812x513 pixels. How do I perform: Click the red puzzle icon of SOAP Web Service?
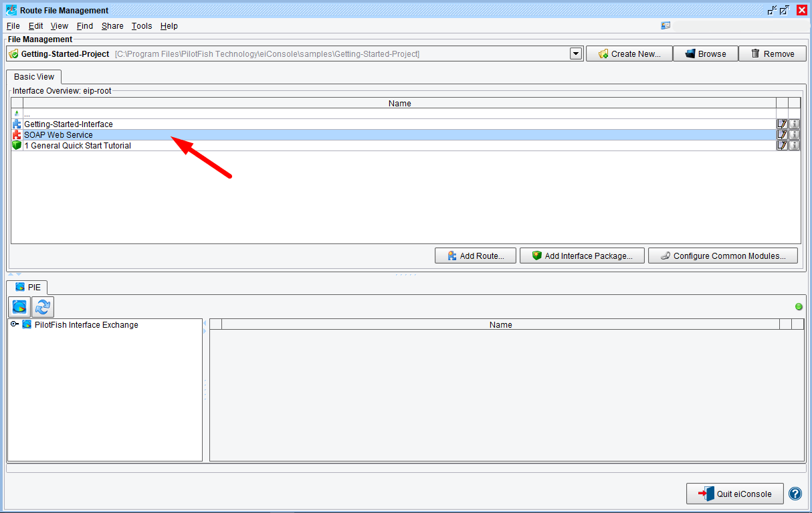pyautogui.click(x=17, y=135)
